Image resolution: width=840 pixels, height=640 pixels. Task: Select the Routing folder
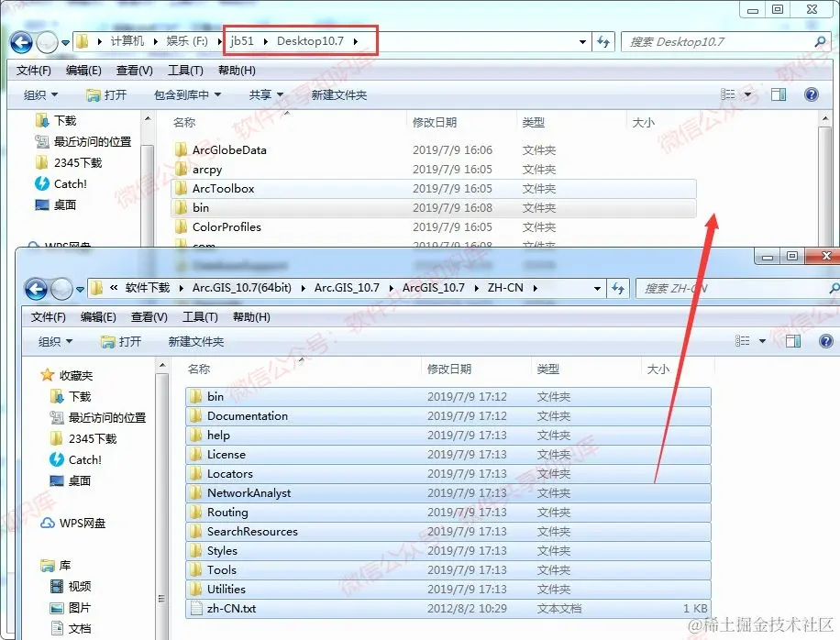(448, 513)
